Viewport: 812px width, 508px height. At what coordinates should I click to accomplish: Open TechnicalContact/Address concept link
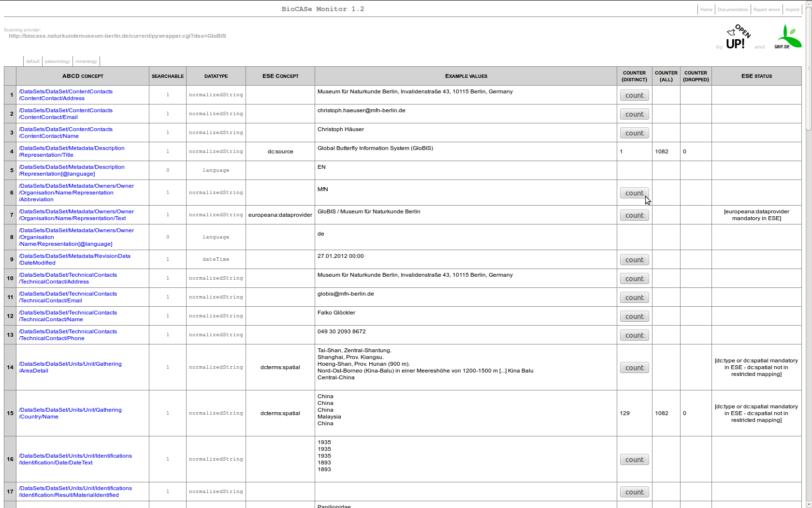68,278
